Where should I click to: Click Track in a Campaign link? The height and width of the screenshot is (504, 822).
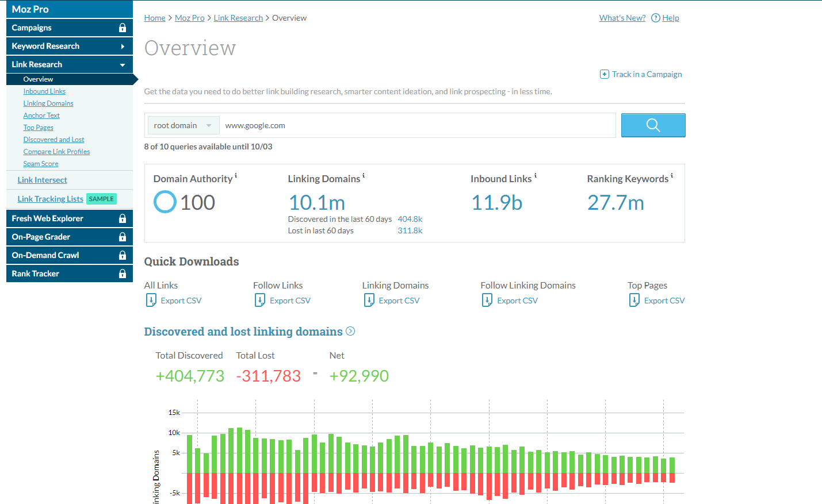[x=647, y=74]
